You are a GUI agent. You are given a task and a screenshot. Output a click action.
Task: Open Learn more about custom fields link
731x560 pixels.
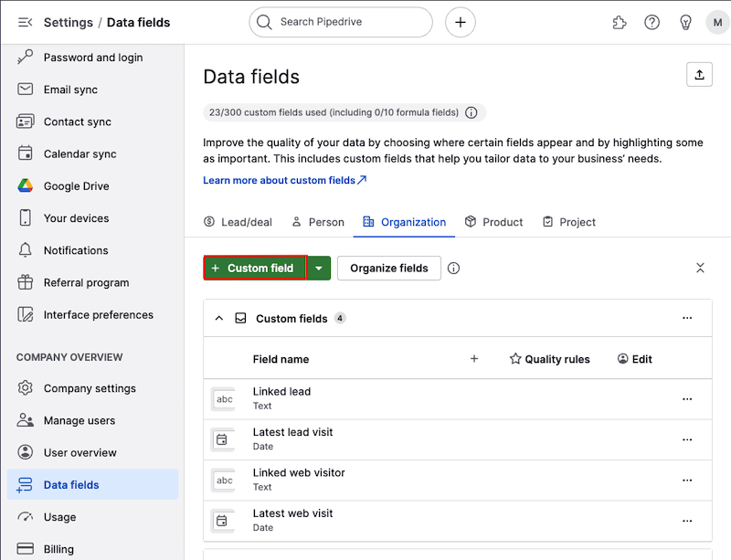tap(285, 180)
